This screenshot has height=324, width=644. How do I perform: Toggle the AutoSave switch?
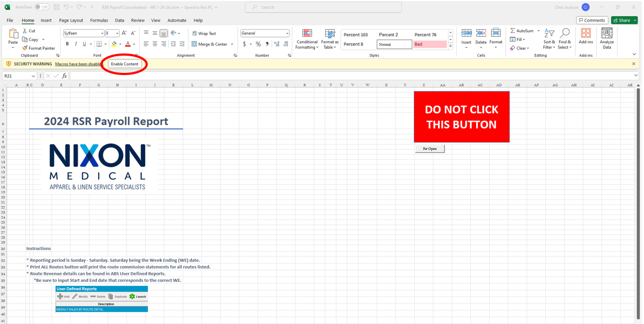tap(42, 7)
